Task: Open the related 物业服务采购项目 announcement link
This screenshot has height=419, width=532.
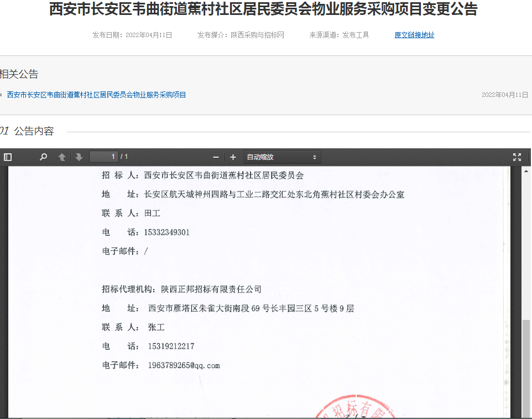Action: [x=96, y=95]
